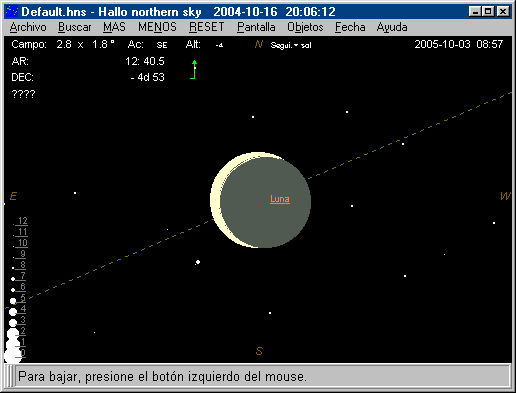Viewport: 516px width, 393px height.
Task: Click RESET in the menu bar
Action: (x=207, y=27)
